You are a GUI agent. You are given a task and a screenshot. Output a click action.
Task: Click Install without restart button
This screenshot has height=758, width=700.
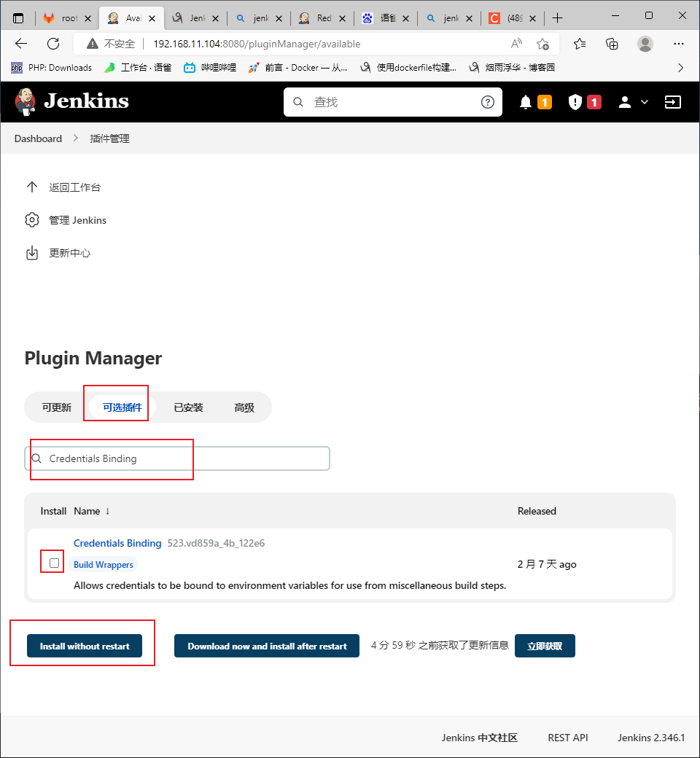[85, 646]
